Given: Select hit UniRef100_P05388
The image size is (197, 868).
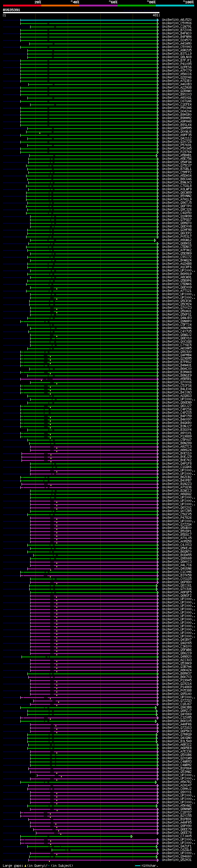Looking at the screenshot, I should [x=177, y=690].
